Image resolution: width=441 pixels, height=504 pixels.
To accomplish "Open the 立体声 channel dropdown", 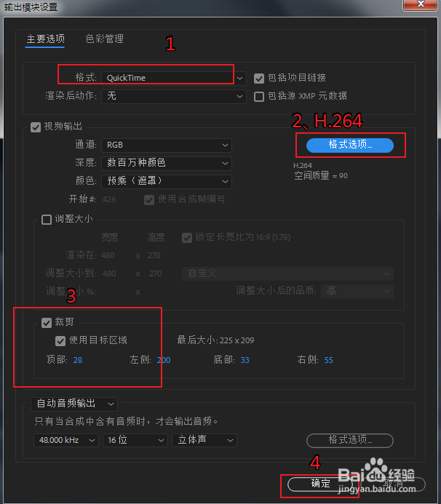I will 204,440.
